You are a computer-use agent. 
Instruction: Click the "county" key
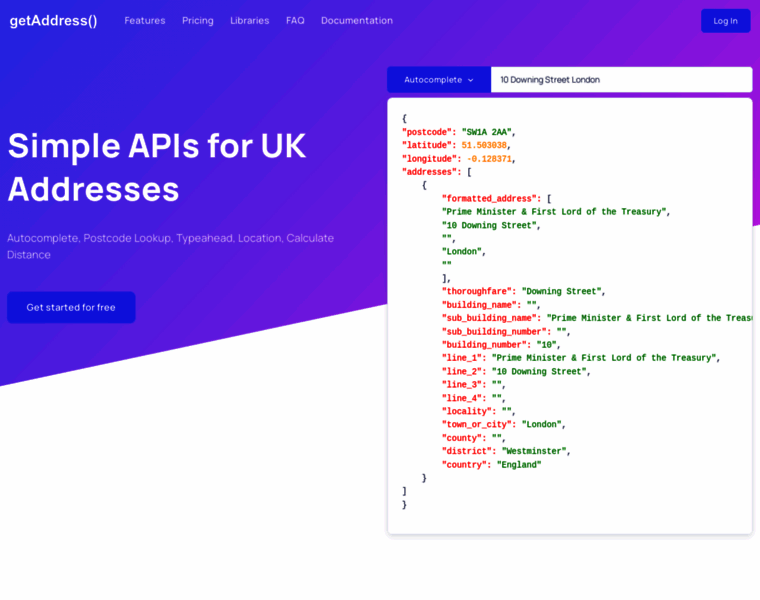(461, 438)
